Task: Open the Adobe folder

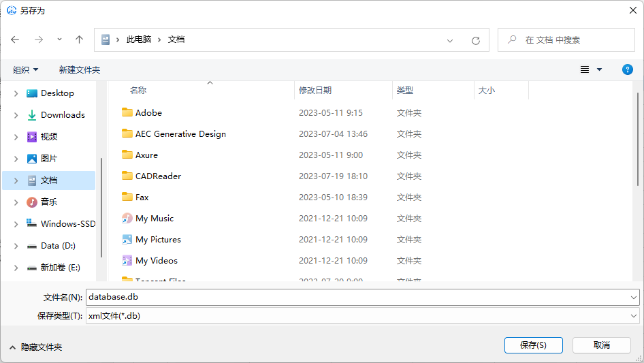Action: 148,113
